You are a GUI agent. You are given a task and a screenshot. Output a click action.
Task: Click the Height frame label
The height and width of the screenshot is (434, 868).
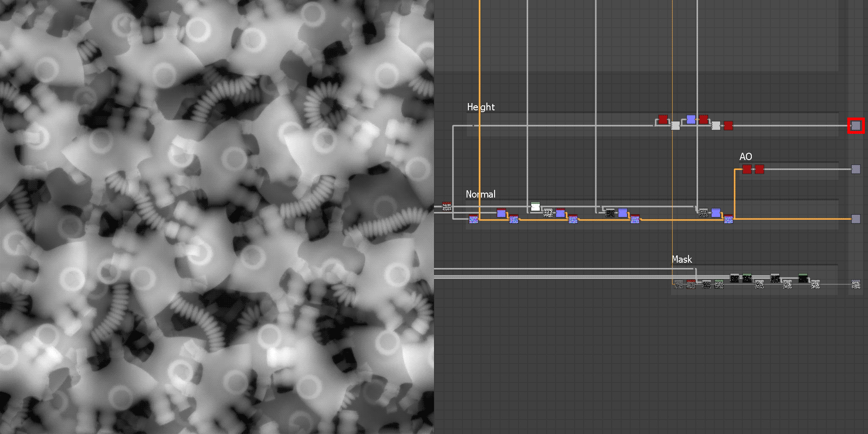click(x=481, y=107)
